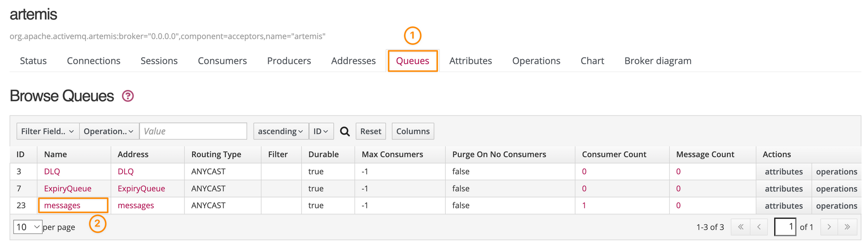Switch to the Connections tab
The image size is (868, 247).
[x=93, y=61]
